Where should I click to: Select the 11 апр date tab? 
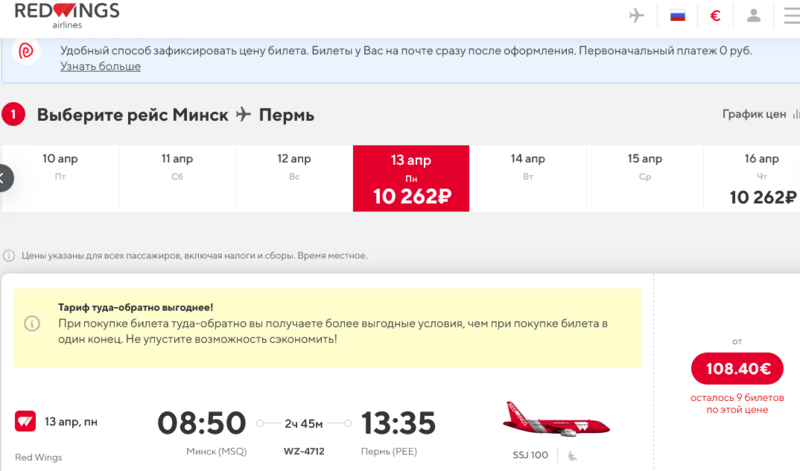click(177, 167)
